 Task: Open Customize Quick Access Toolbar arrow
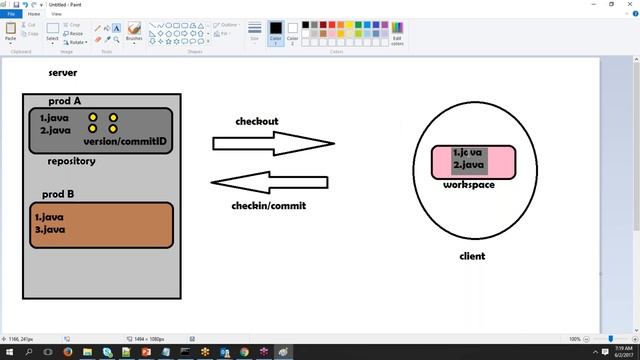[41, 5]
